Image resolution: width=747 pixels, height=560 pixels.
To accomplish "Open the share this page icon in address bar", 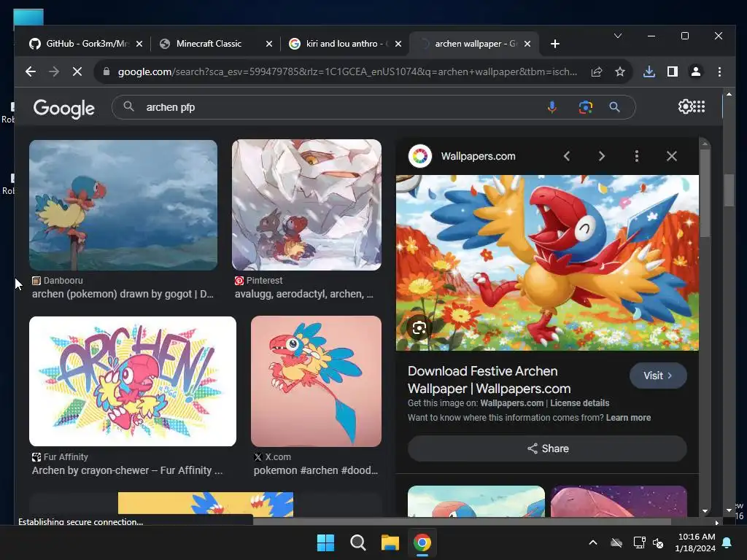I will 597,72.
